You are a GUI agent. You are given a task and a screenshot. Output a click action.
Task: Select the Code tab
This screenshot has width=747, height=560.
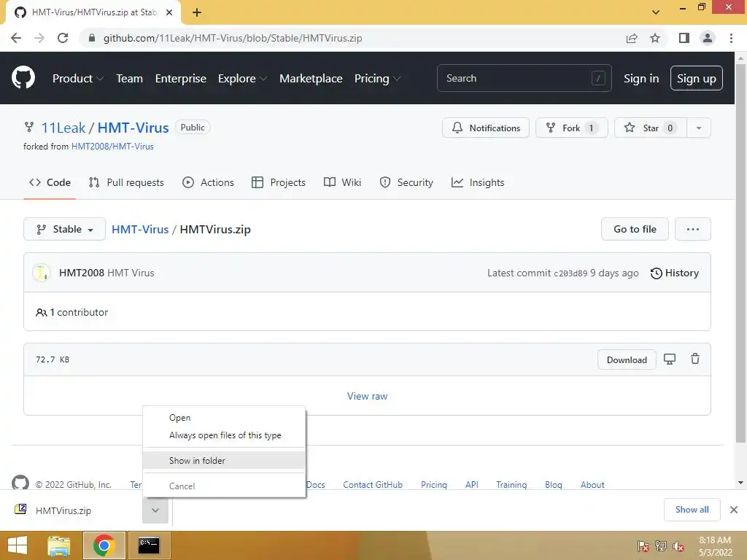click(x=50, y=182)
